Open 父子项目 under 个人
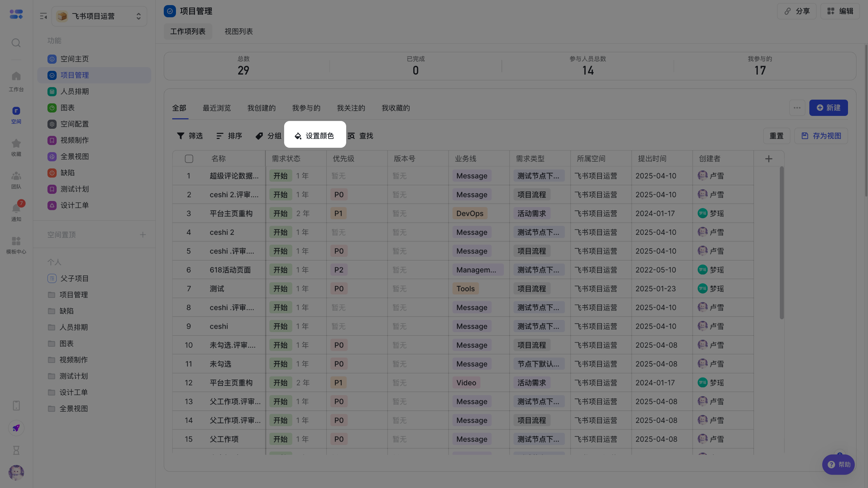 click(94, 279)
